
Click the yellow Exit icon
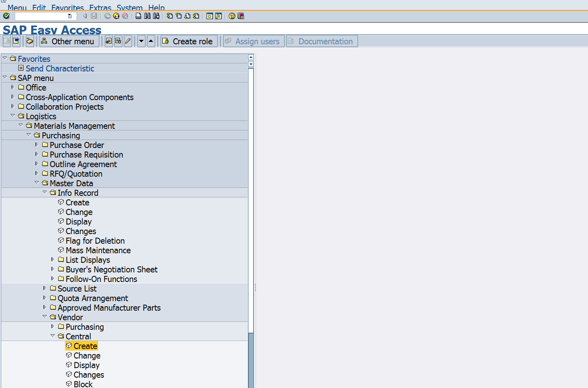116,16
